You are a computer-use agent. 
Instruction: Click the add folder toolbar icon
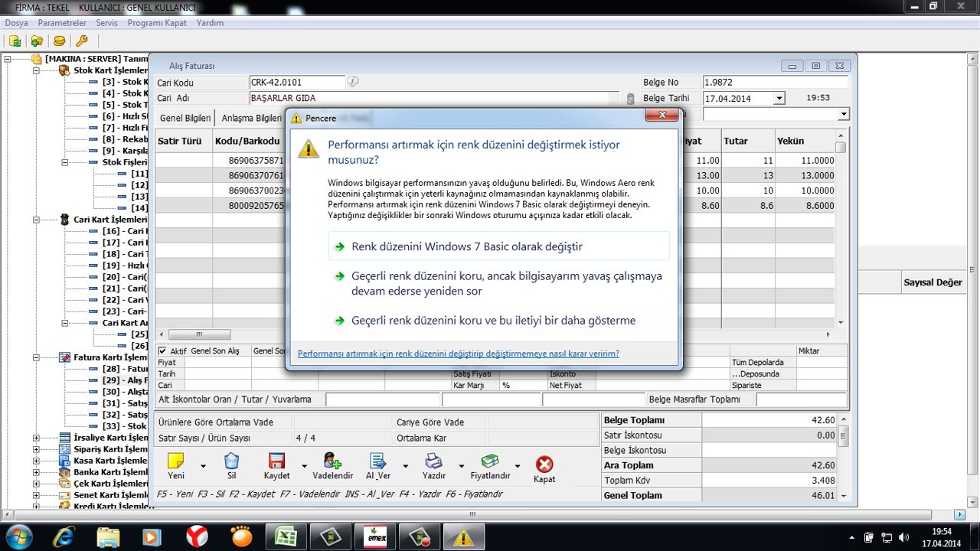pyautogui.click(x=37, y=41)
